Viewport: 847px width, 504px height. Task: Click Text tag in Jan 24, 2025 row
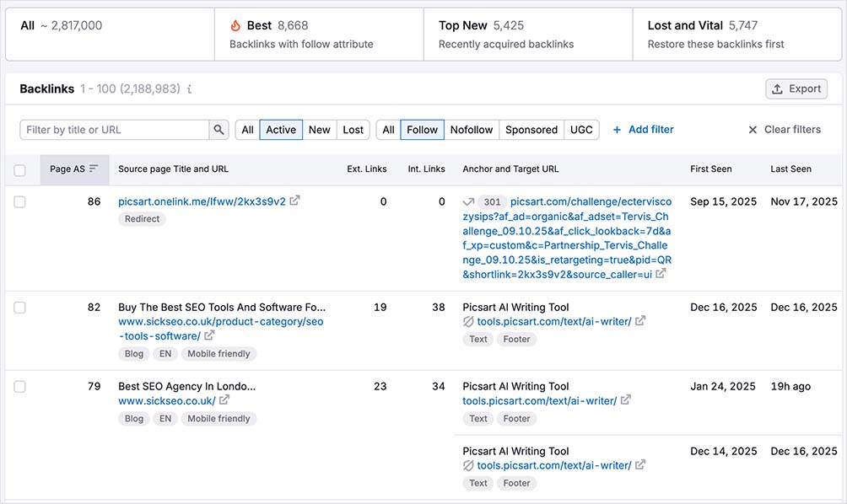pyautogui.click(x=478, y=419)
